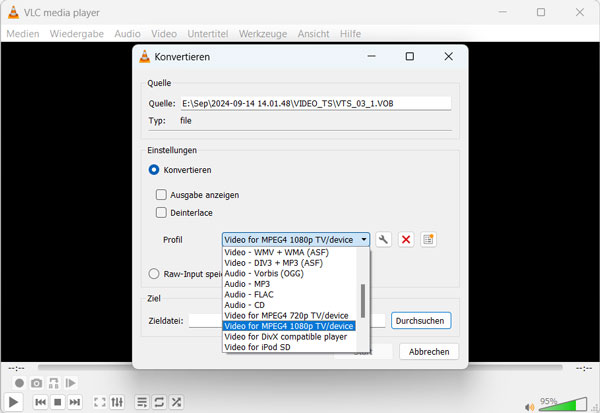
Task: Click the Play button
Action: click(13, 402)
